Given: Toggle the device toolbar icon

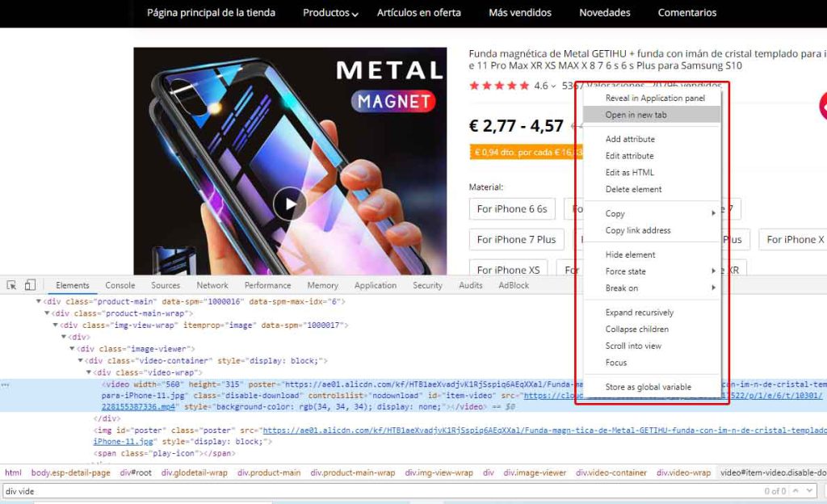Looking at the screenshot, I should tap(30, 285).
